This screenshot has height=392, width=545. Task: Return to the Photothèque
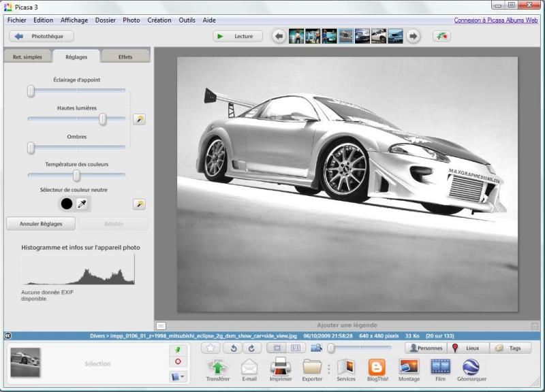pyautogui.click(x=42, y=36)
